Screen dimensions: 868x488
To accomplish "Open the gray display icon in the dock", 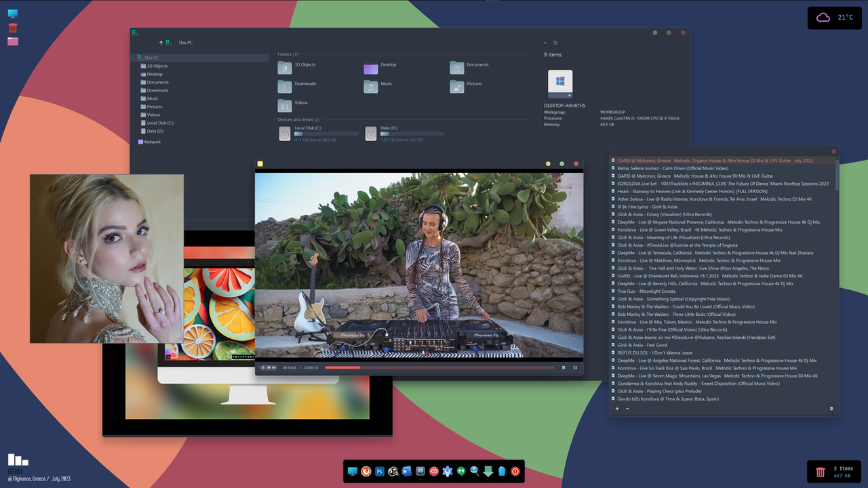I will click(420, 471).
